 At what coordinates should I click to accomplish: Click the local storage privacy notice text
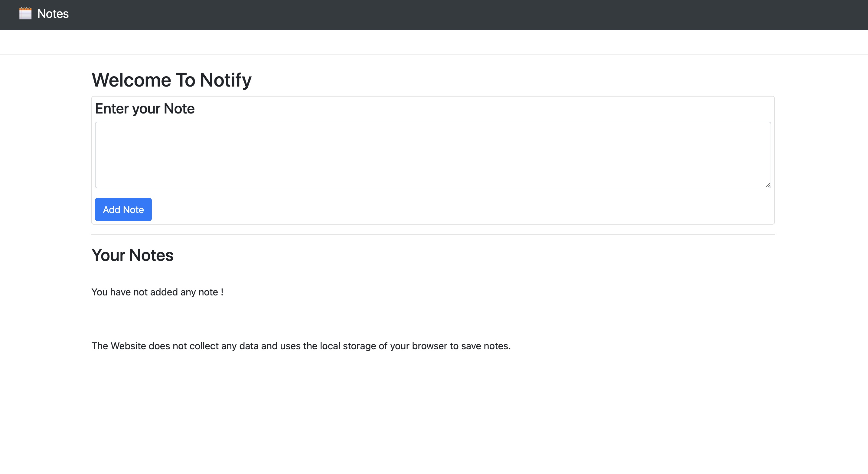301,346
